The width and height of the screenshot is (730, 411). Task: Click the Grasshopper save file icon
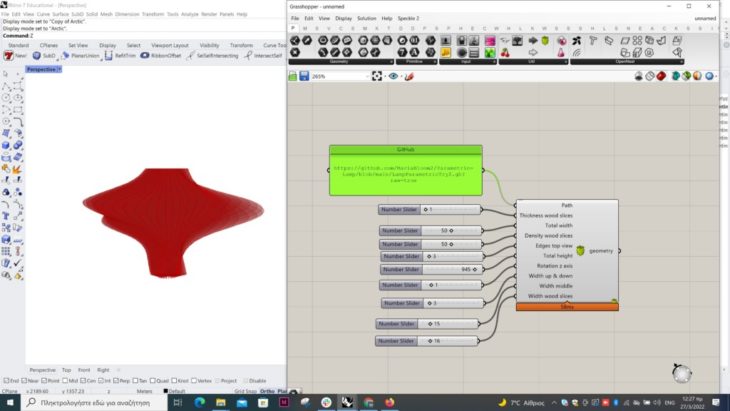coord(306,76)
